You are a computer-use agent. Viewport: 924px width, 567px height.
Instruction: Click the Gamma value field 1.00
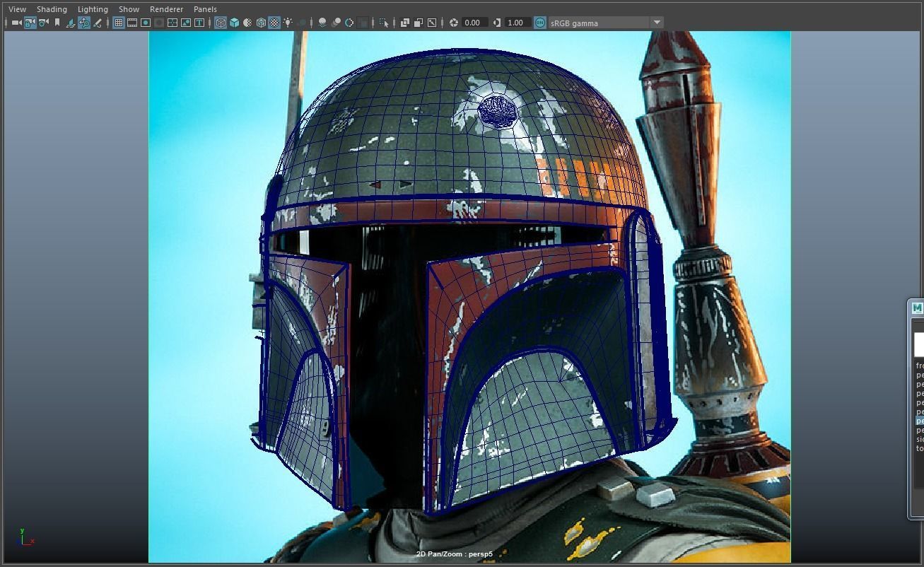[x=517, y=23]
